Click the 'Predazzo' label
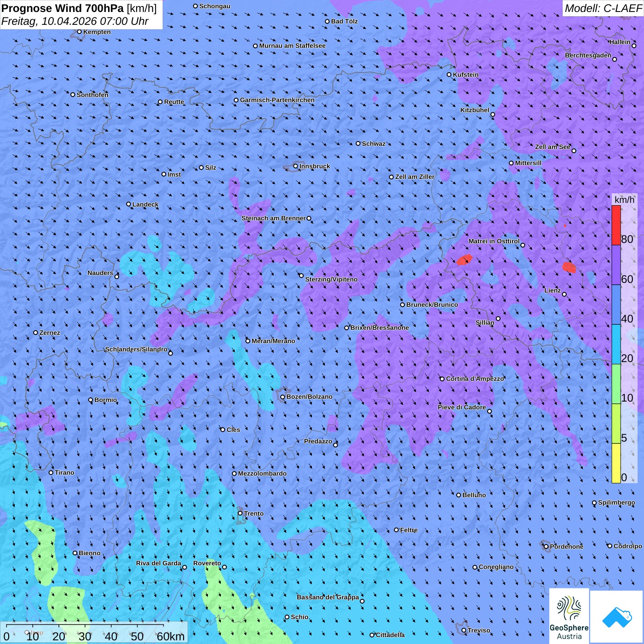 [x=318, y=441]
